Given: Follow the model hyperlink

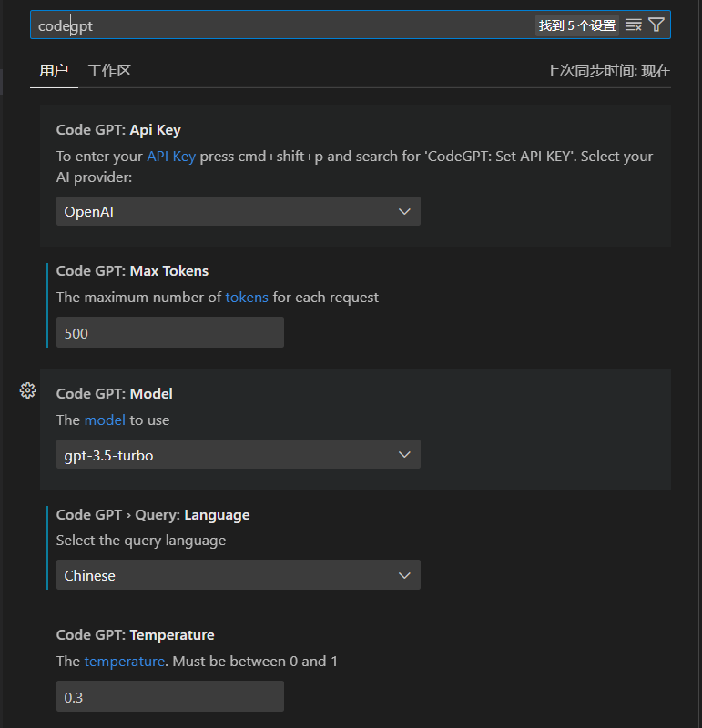Looking at the screenshot, I should pyautogui.click(x=105, y=420).
